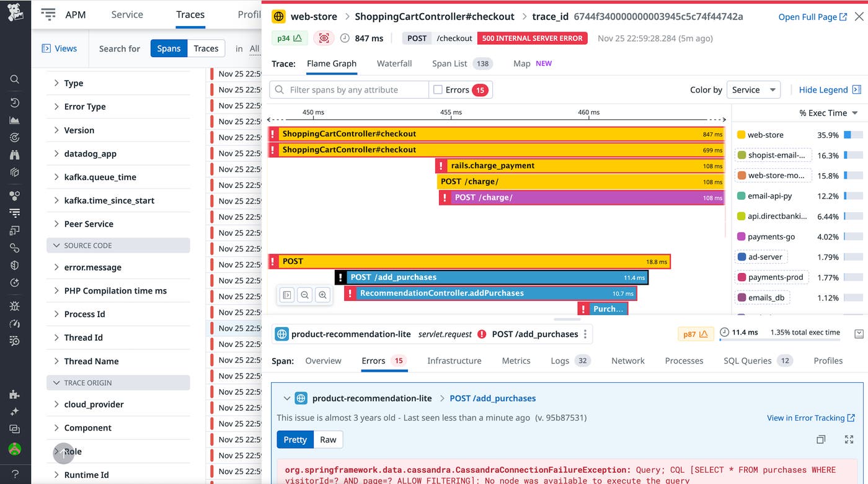This screenshot has height=484, width=868.
Task: Open the Color by Service dropdown
Action: point(753,90)
